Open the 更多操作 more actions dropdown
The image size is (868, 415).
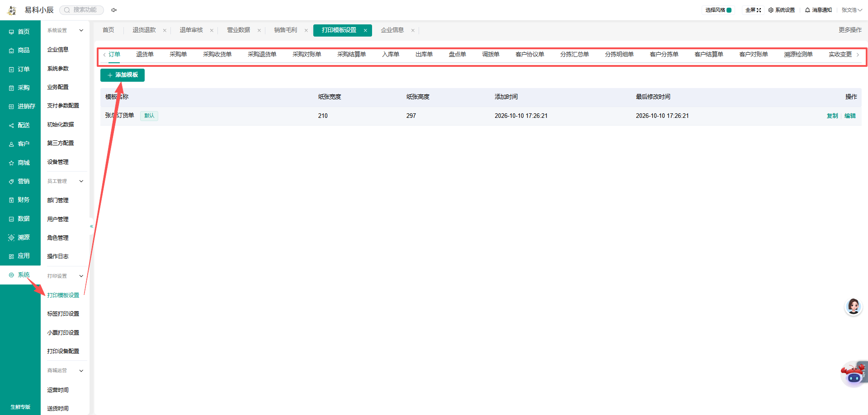pyautogui.click(x=850, y=30)
